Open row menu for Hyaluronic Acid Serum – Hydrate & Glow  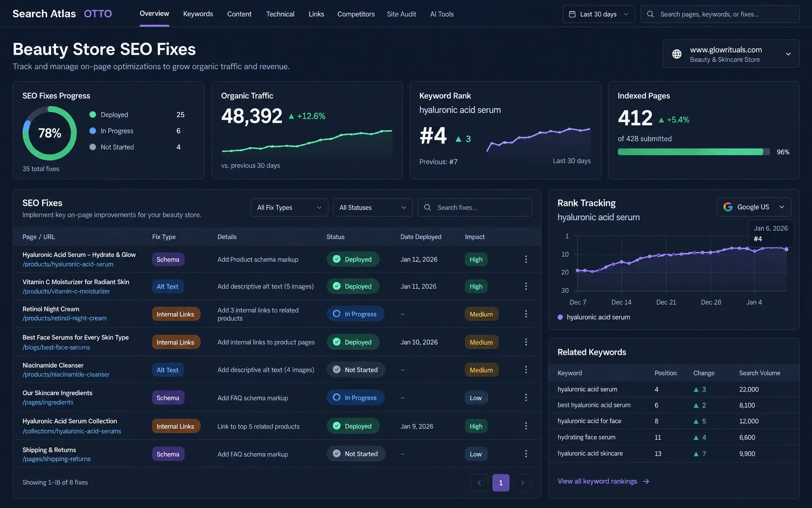click(x=526, y=259)
